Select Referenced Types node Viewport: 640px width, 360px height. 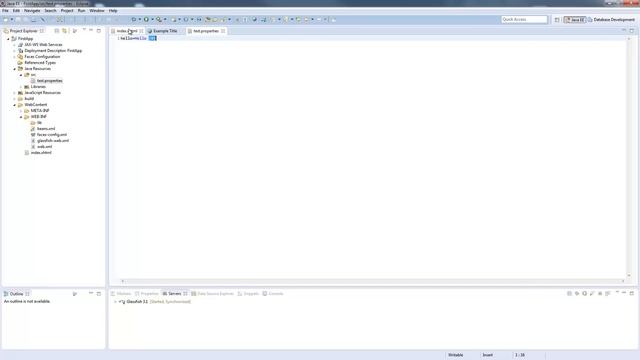coord(40,63)
